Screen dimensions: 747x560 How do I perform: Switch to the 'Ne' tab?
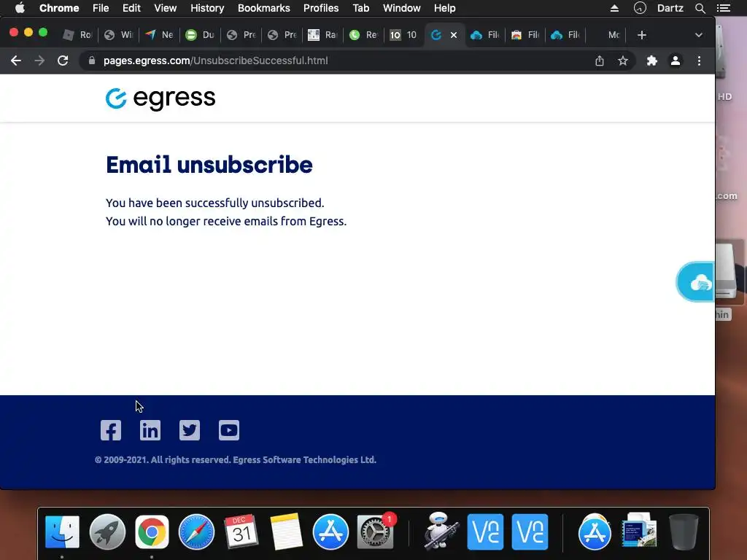click(159, 35)
